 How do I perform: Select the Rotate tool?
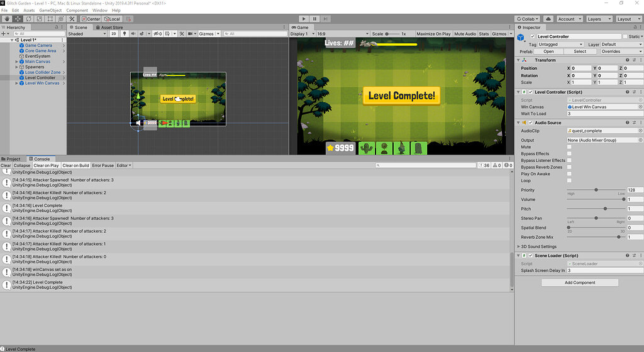[28, 19]
